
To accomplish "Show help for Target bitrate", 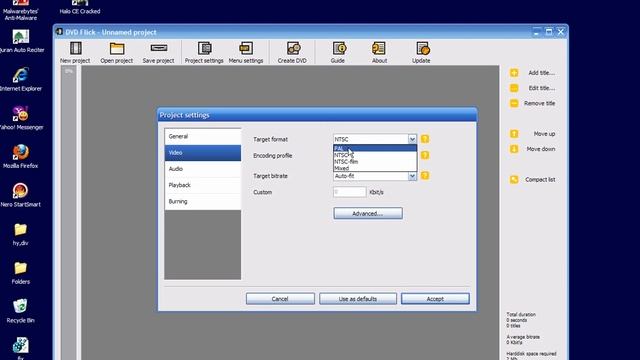I will pos(425,176).
